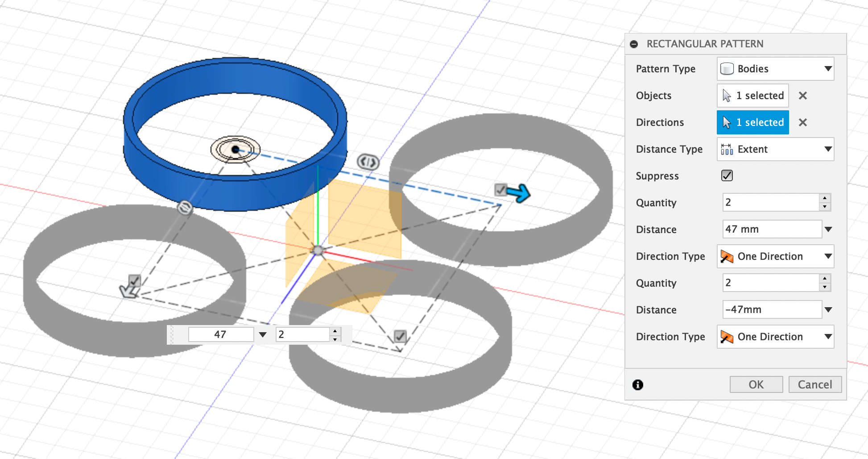
Task: Click the blue direction arrow in the viewport
Action: [x=519, y=193]
